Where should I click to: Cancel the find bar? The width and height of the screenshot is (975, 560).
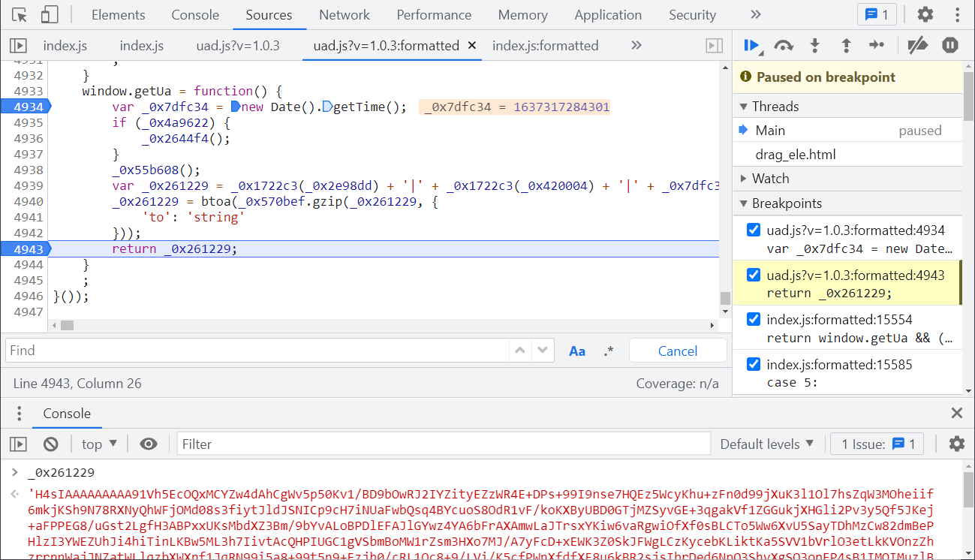(678, 351)
